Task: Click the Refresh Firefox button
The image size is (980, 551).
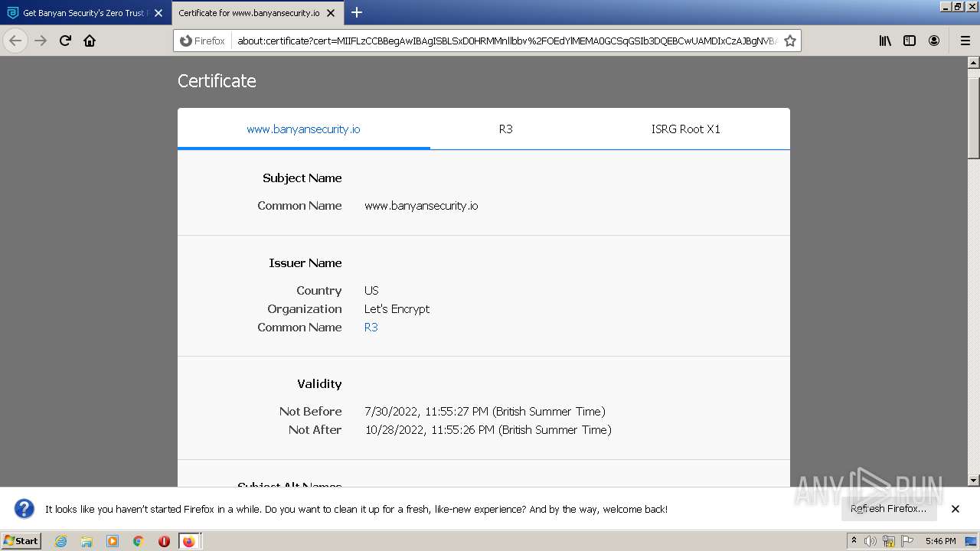Action: point(888,509)
